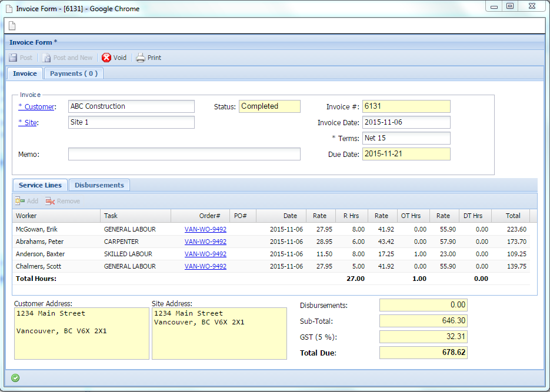This screenshot has height=392, width=550.
Task: Switch to the Invoice tab
Action: click(24, 73)
